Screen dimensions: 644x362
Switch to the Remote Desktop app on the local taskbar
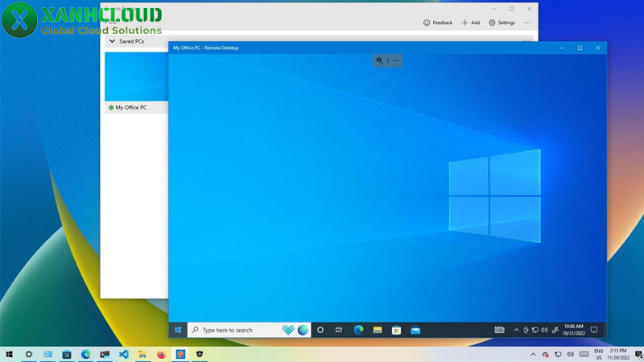click(x=47, y=354)
